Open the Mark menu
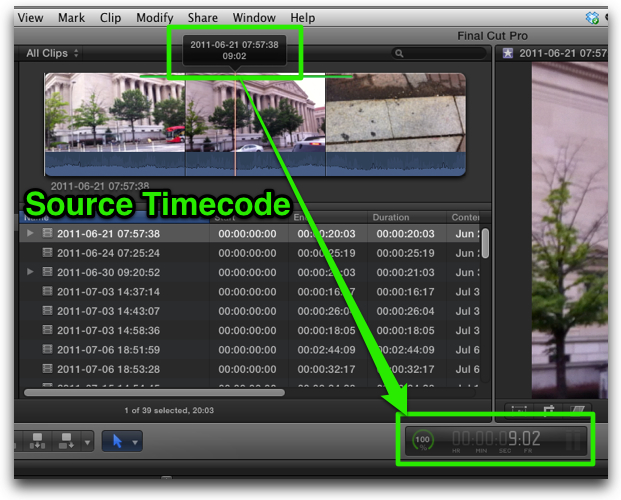Viewport: 621px width, 500px height. (71, 18)
